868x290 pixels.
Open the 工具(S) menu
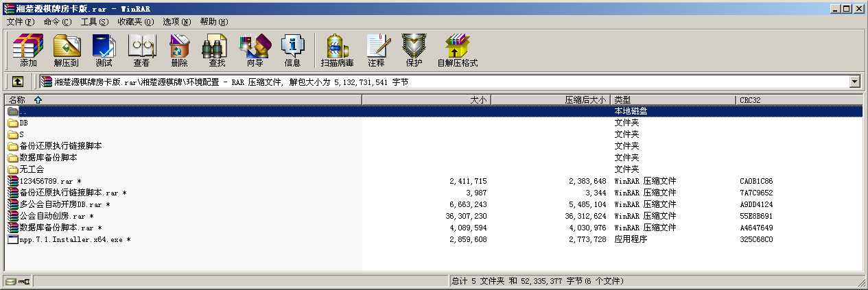pos(94,21)
